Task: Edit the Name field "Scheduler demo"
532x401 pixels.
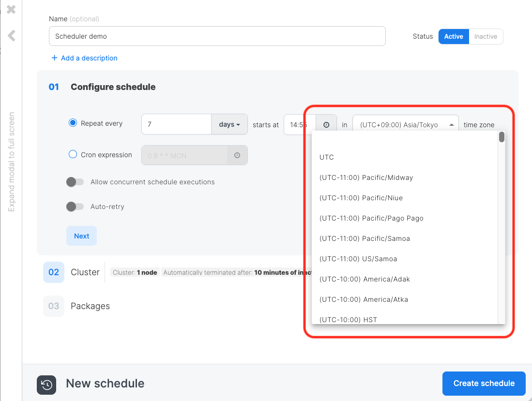Action: click(x=217, y=36)
